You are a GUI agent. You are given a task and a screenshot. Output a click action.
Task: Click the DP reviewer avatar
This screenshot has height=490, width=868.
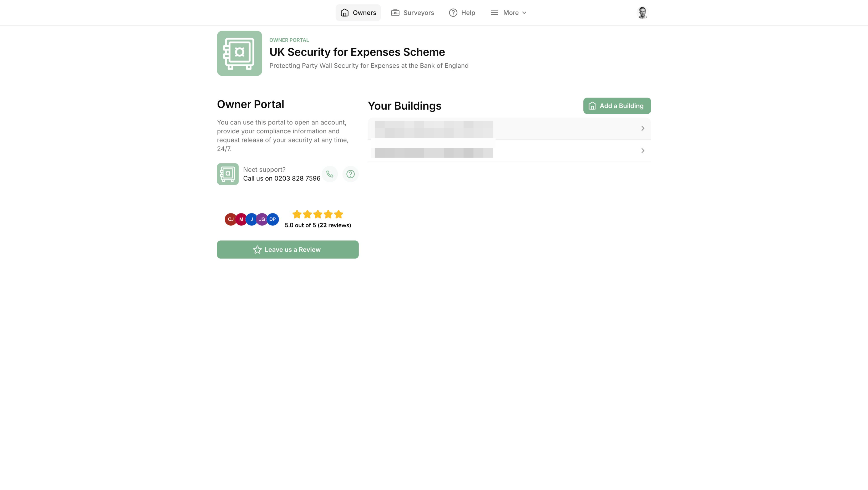pos(272,219)
